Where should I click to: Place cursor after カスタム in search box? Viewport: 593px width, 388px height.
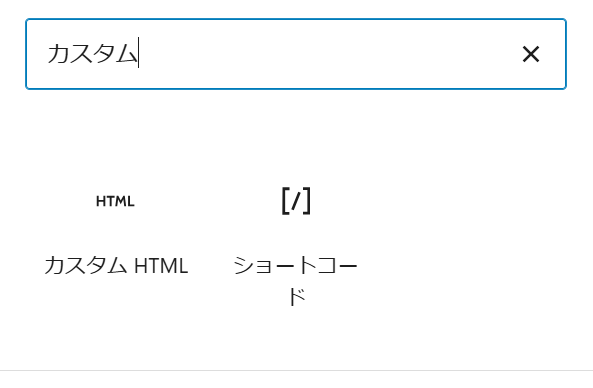(139, 53)
